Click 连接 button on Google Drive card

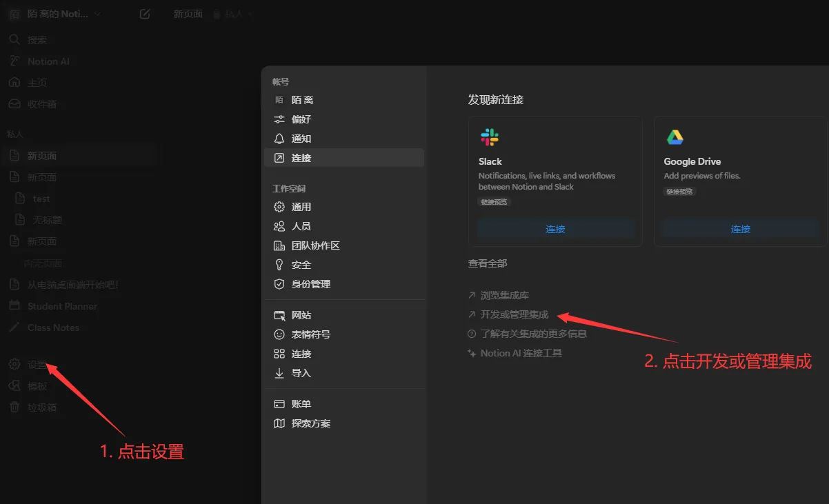740,229
